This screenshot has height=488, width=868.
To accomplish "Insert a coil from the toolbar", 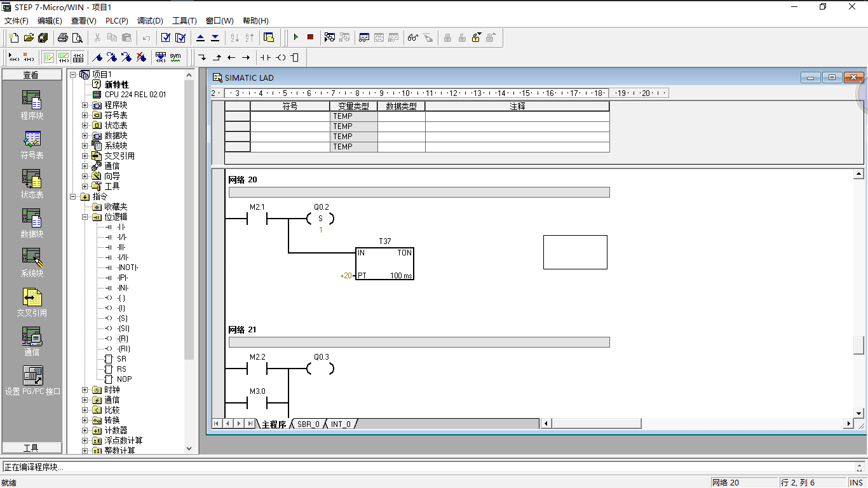I will 280,57.
